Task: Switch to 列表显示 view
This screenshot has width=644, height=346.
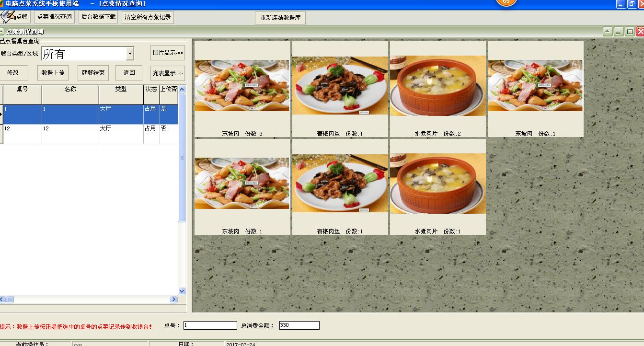Action: point(167,73)
